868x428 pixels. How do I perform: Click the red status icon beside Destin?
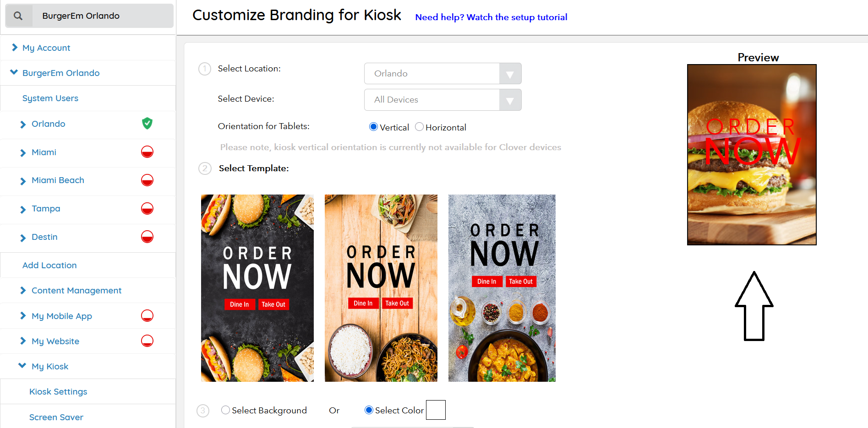coord(147,237)
